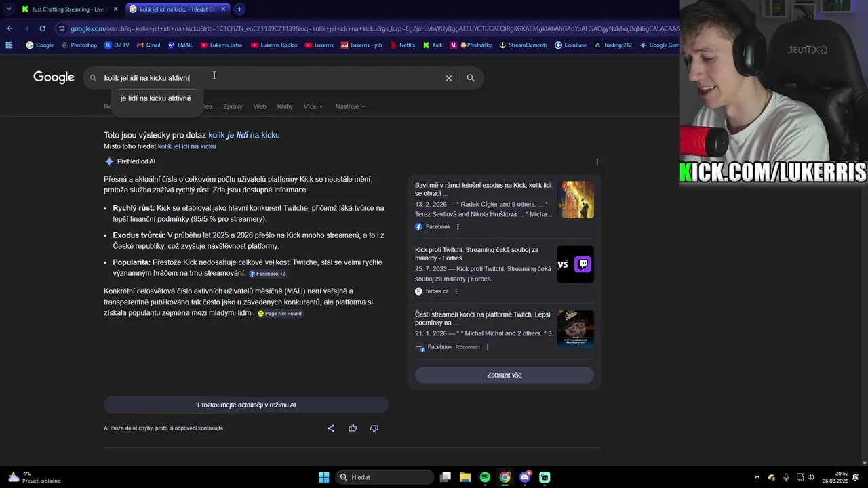868x488 pixels.
Task: Select suggestion je lidí na kicku aktivně
Action: tap(155, 98)
